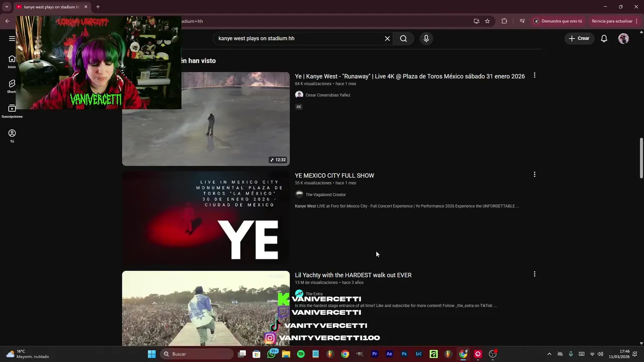
Task: Open the browser extensions puzzle icon
Action: [x=504, y=21]
